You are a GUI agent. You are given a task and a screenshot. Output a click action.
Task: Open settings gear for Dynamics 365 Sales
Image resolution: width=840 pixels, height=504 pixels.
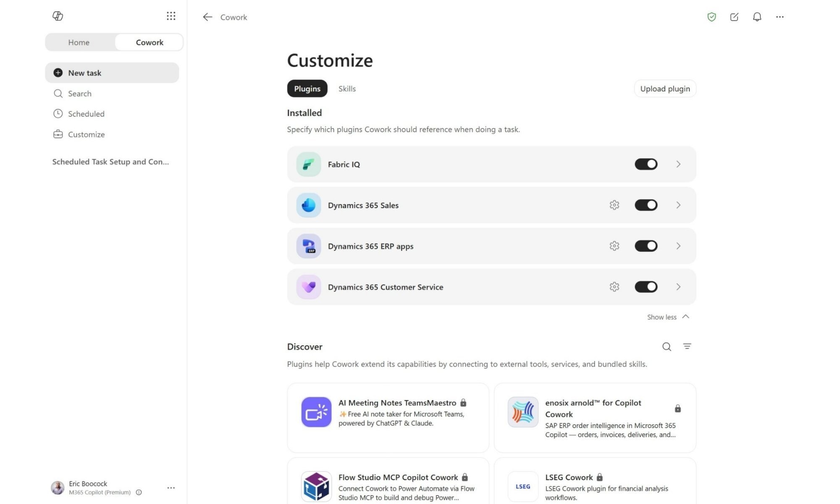coord(614,205)
